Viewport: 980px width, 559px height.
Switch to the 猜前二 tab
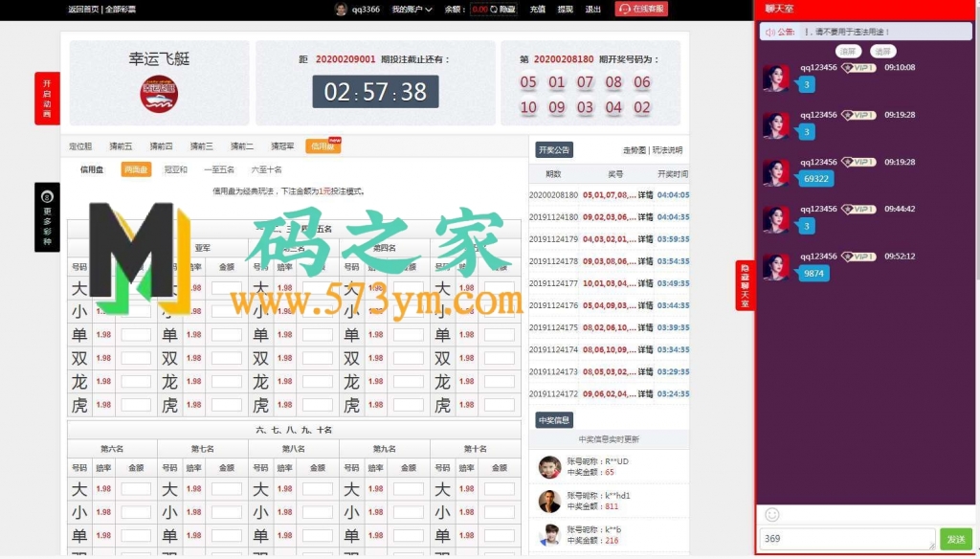tap(242, 146)
